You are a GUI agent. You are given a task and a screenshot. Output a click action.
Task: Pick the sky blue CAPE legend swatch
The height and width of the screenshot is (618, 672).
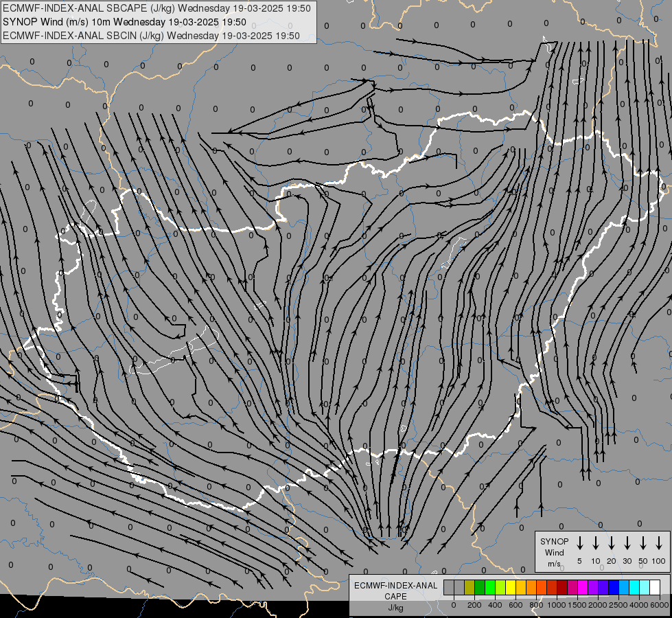tap(625, 587)
